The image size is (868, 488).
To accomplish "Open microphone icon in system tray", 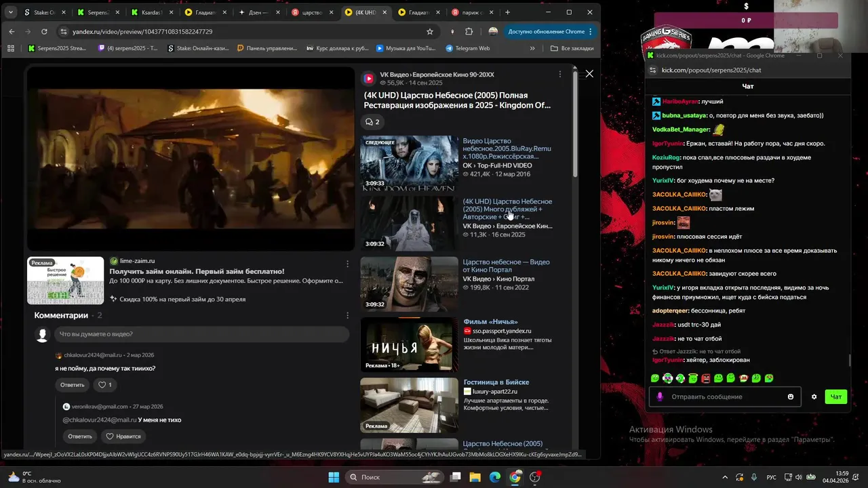I will click(x=753, y=477).
